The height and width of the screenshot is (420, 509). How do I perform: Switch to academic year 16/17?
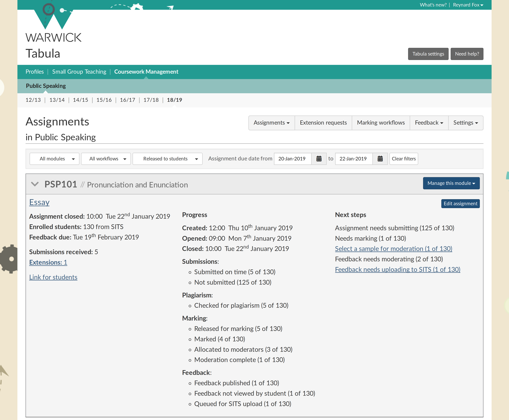click(x=127, y=100)
